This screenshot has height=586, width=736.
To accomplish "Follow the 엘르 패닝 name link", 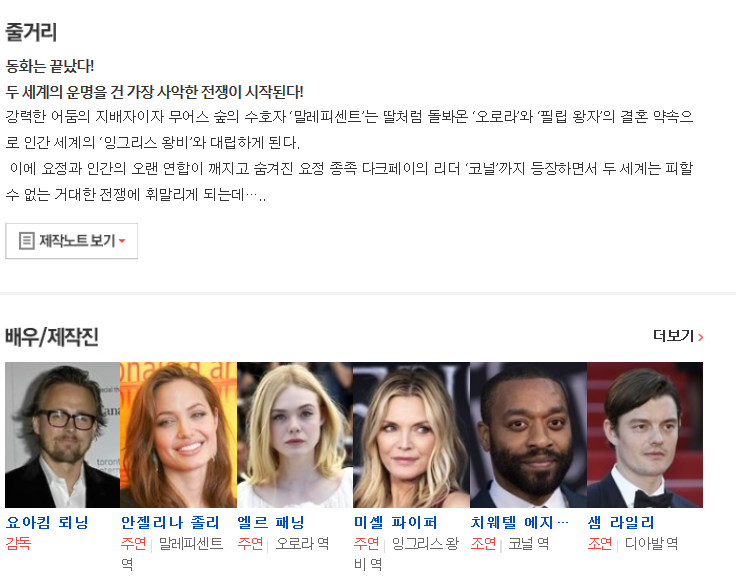I will tap(271, 522).
